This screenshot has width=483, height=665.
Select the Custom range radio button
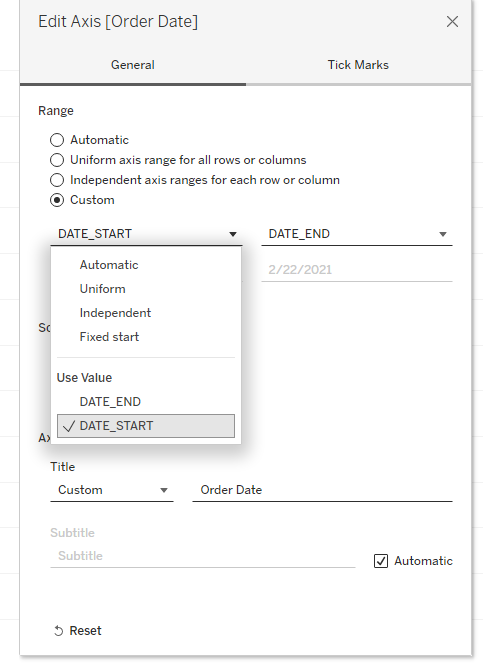[57, 200]
